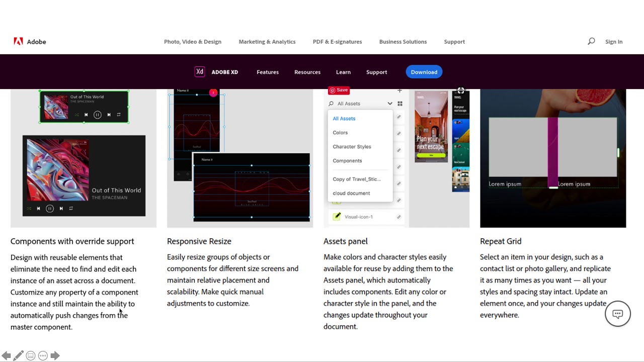This screenshot has height=362, width=644.
Task: Select cloud document entry
Action: [x=351, y=193]
